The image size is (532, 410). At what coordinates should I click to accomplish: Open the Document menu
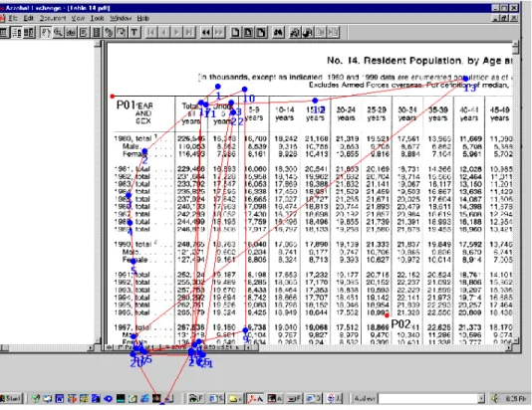coord(53,18)
